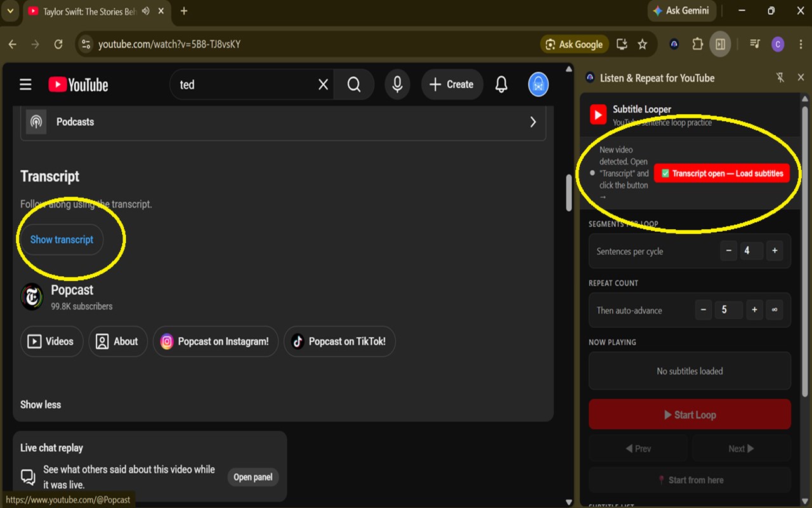This screenshot has width=812, height=508.
Task: Open the media controls icon
Action: pos(755,44)
